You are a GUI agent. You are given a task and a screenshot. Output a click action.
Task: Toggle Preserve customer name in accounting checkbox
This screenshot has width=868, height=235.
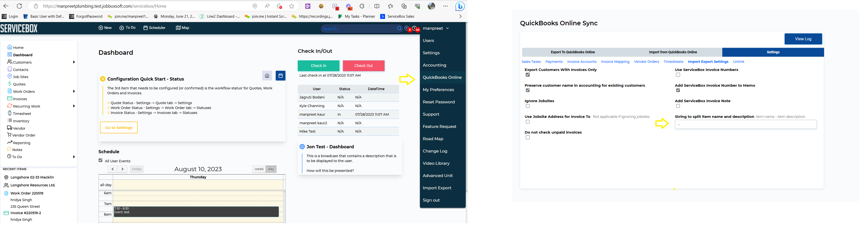click(528, 90)
